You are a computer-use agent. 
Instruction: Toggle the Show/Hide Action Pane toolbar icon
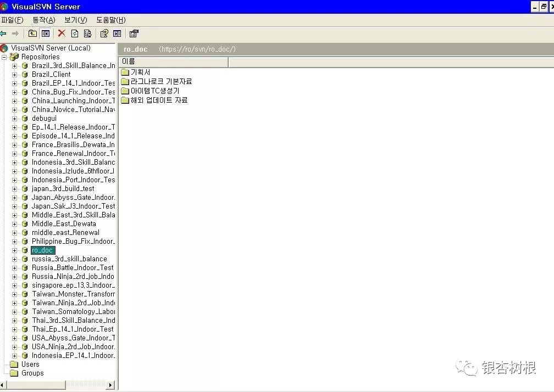coord(117,33)
